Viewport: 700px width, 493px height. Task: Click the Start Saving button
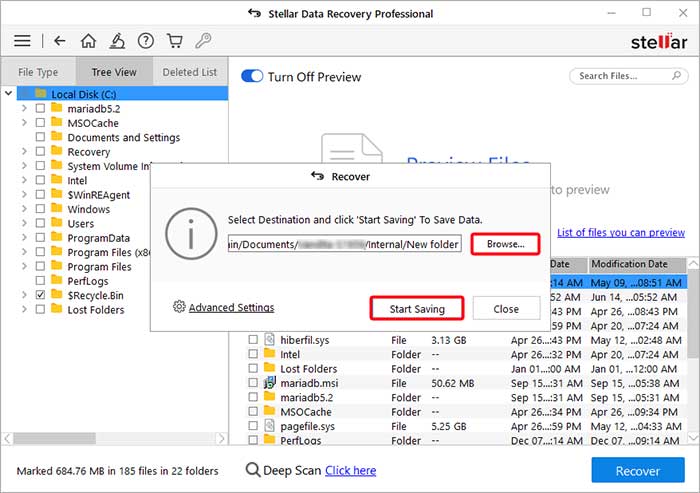click(417, 309)
